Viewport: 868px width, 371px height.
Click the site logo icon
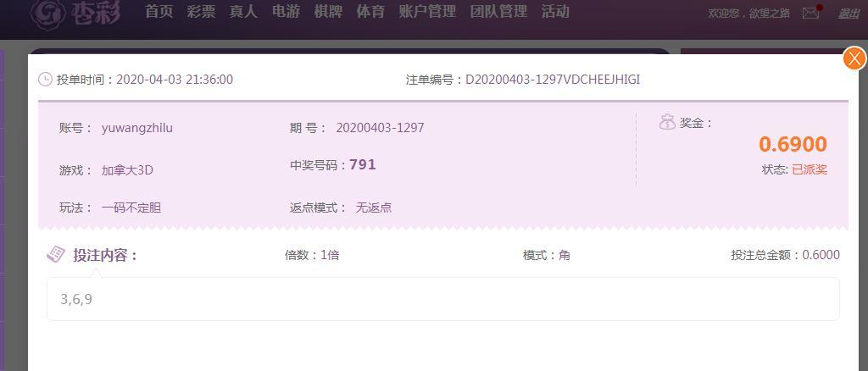pos(48,12)
